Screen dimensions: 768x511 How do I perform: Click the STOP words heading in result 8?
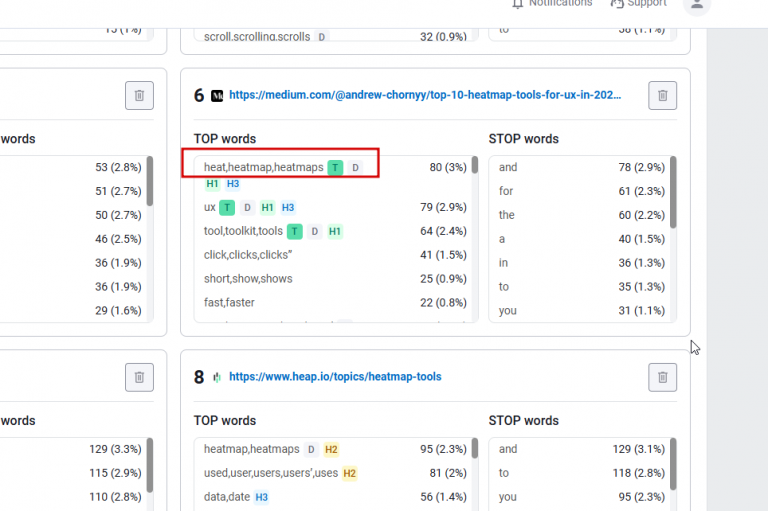click(x=524, y=421)
